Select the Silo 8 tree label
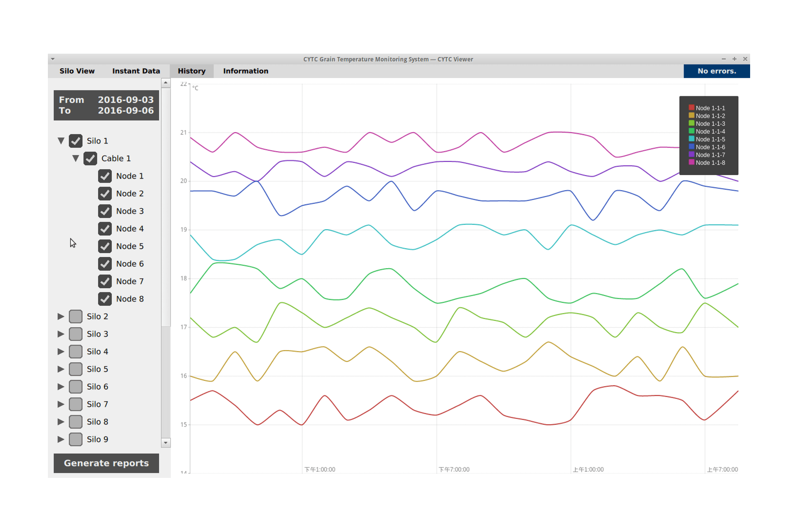Screen dimensions: 798x532 (x=98, y=422)
